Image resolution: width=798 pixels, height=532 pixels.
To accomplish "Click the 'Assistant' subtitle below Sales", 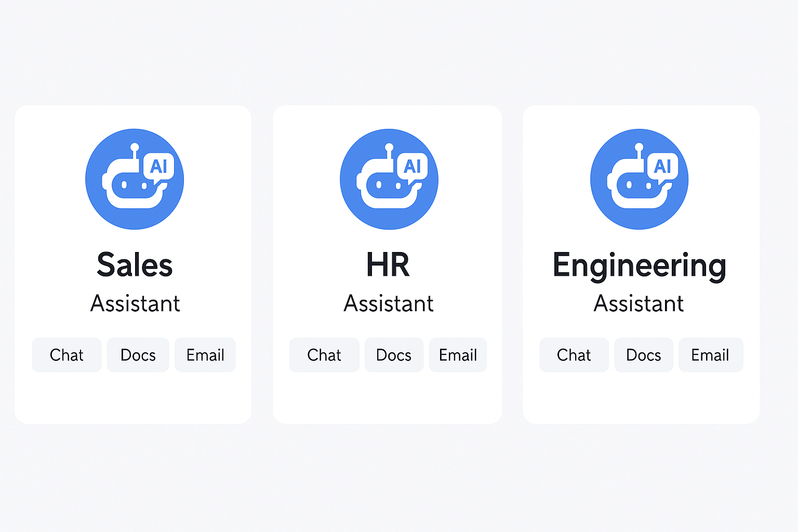I will tap(135, 303).
